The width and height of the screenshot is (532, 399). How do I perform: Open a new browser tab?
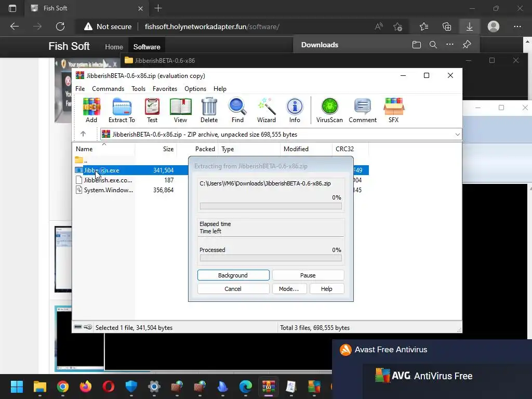point(158,8)
